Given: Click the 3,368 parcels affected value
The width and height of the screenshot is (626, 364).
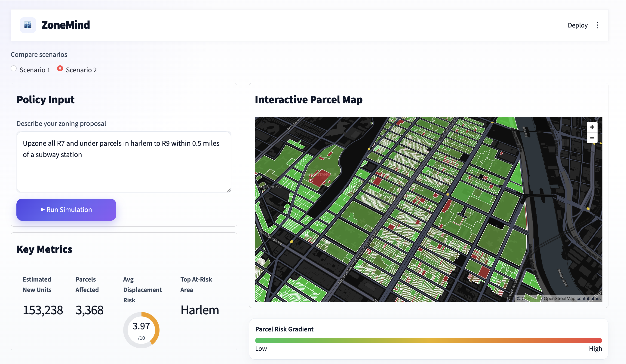Looking at the screenshot, I should point(89,310).
